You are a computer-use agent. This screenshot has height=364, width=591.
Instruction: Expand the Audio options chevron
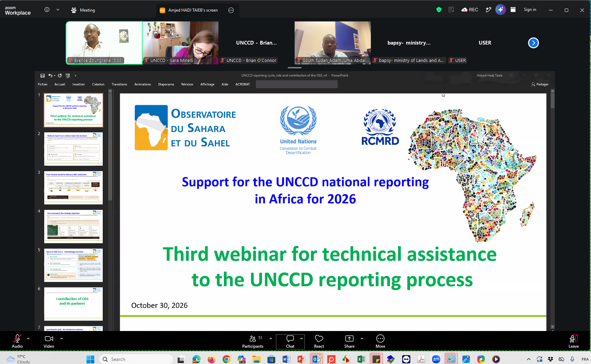pos(28,338)
